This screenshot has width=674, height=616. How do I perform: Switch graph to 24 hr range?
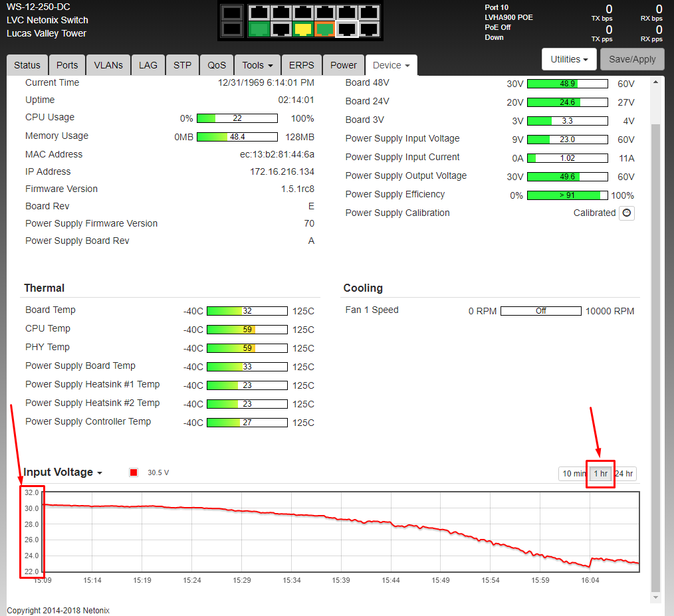tap(624, 474)
